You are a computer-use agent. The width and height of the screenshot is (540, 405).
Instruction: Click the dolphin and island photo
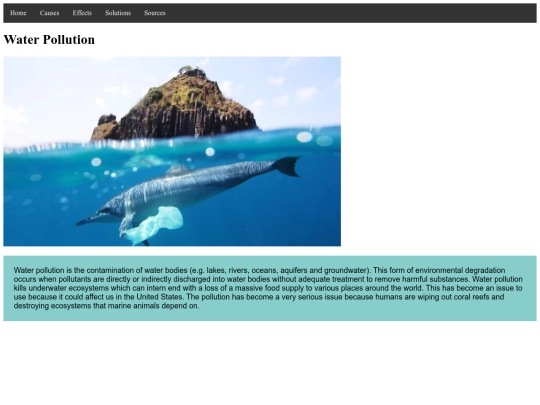[172, 152]
